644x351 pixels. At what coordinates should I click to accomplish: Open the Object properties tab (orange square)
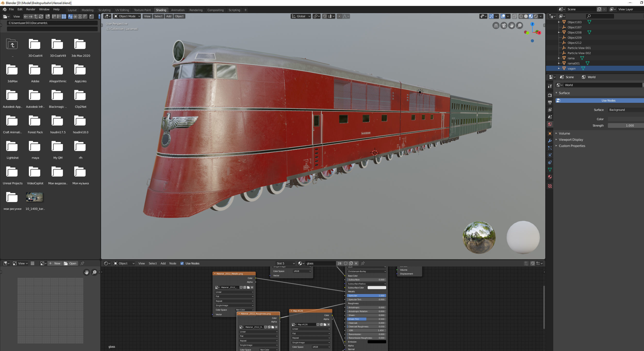click(x=550, y=133)
